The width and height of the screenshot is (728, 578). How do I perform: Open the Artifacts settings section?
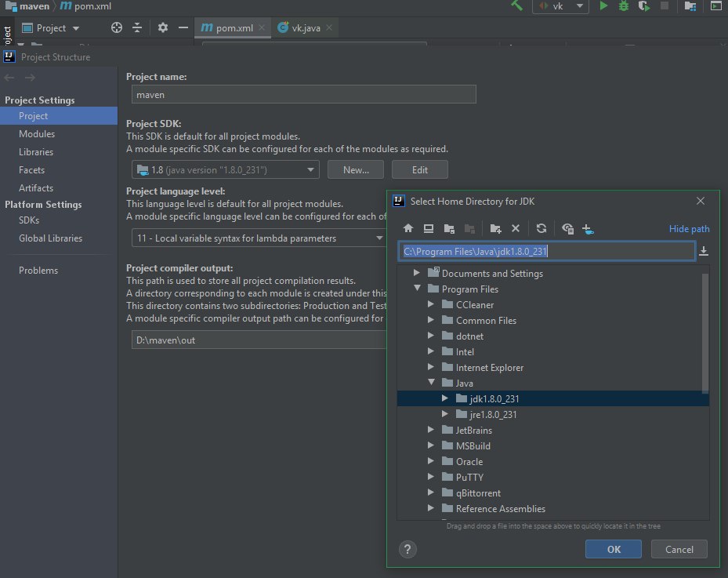coord(36,188)
